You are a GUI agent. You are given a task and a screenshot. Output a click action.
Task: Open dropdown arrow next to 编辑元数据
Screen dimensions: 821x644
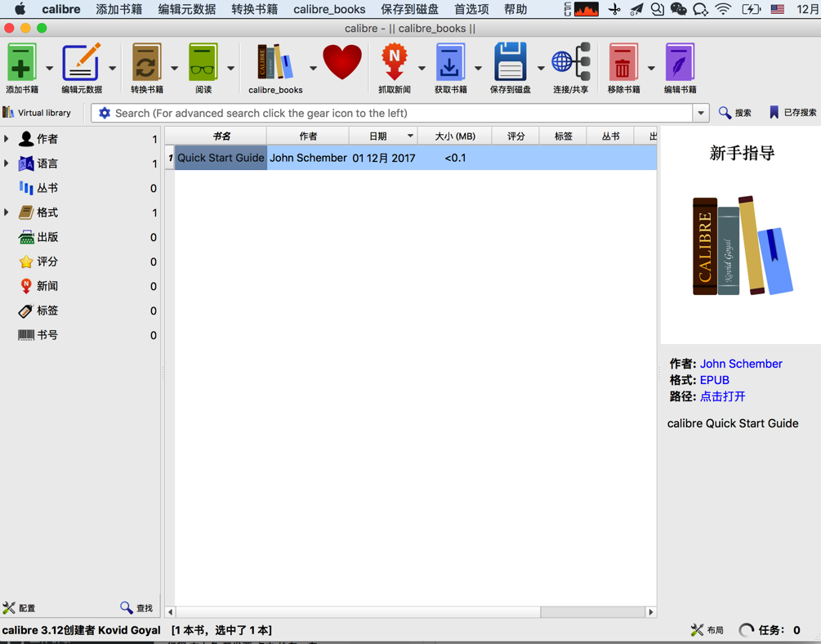click(112, 68)
